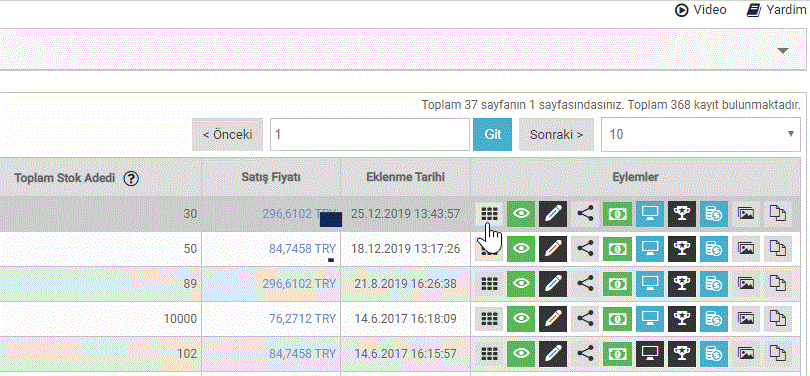810x376 pixels.
Task: Expand the collapsed panel with the gray arrow
Action: point(783,50)
